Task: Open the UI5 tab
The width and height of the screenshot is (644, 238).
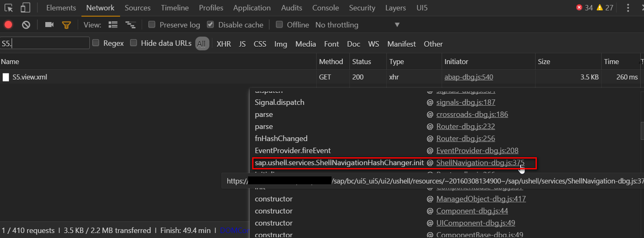Action: click(x=422, y=8)
